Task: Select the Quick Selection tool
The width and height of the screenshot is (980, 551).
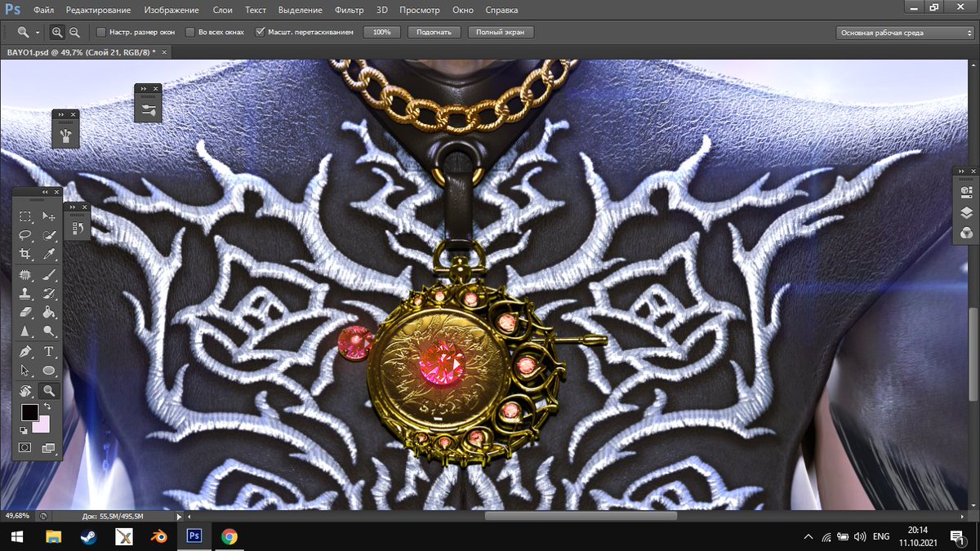Action: (49, 236)
